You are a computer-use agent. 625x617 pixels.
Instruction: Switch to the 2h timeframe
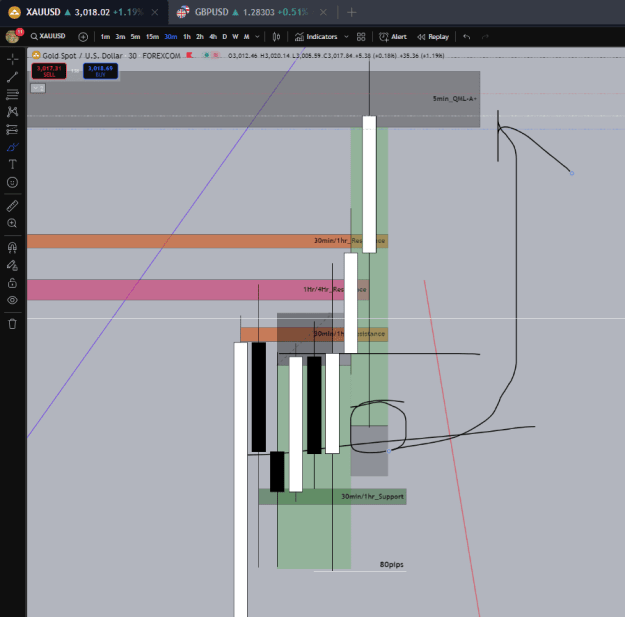click(200, 37)
